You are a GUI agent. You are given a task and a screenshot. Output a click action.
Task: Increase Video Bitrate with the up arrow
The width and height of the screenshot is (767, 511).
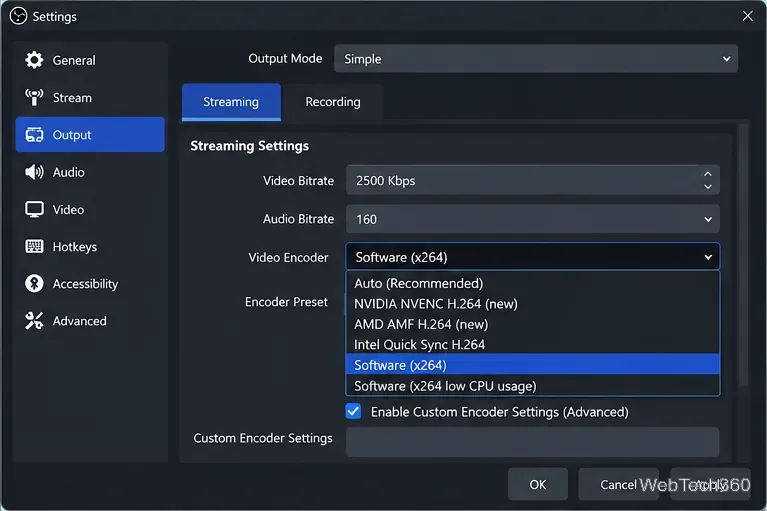[x=707, y=174]
